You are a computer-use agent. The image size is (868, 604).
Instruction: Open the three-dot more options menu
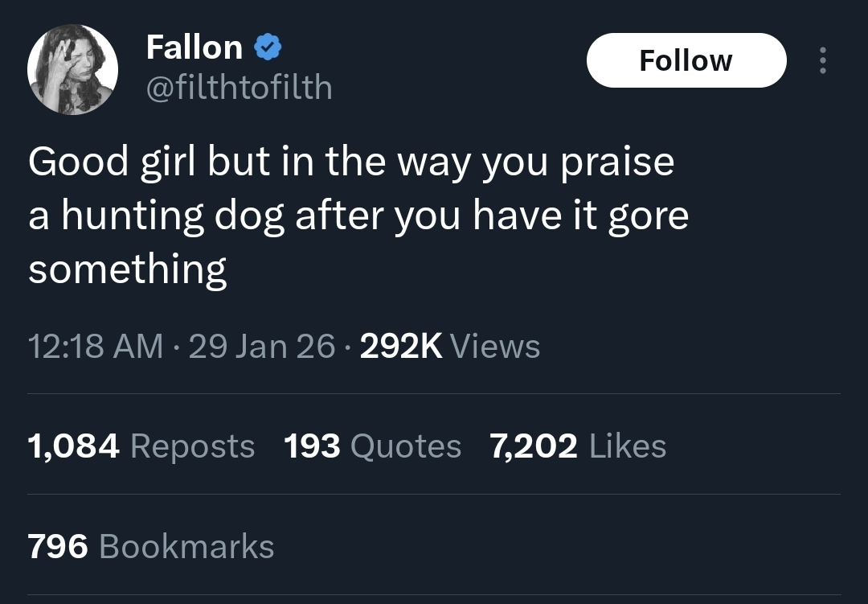[x=821, y=61]
